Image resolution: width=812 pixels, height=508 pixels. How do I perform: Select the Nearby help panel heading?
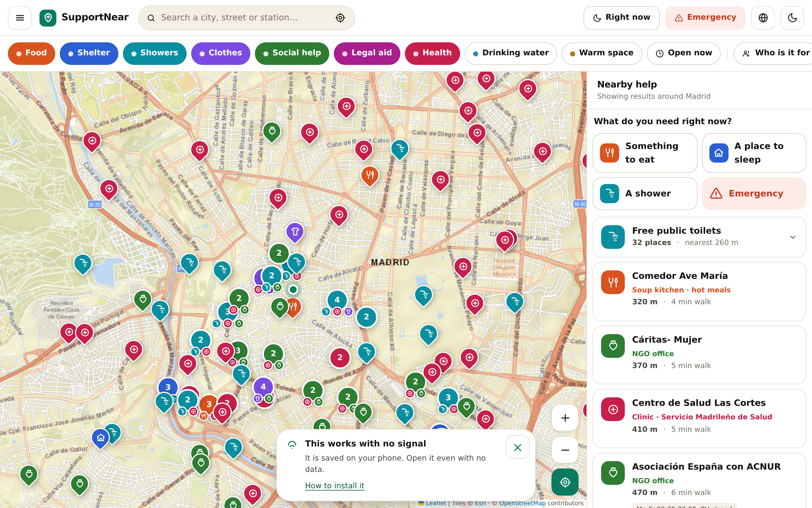627,84
